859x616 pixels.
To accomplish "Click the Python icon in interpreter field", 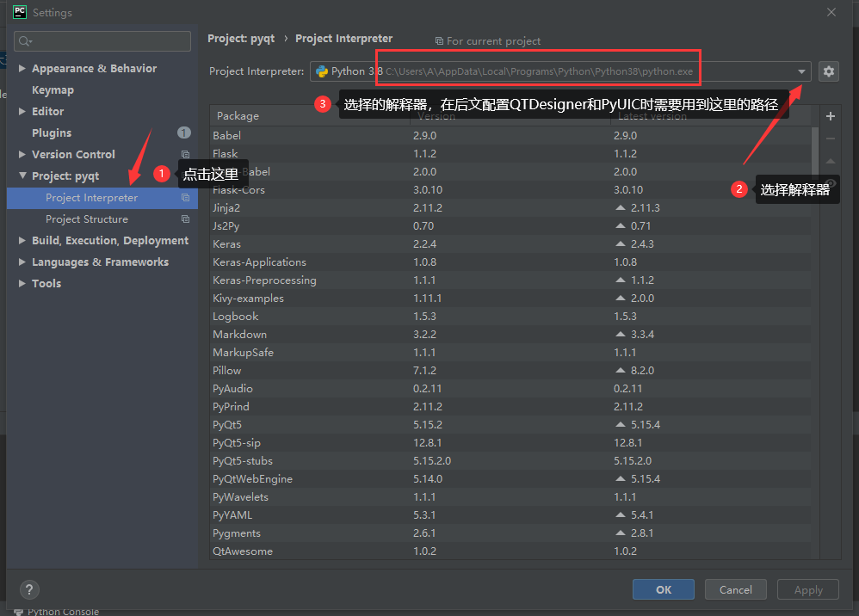I will pyautogui.click(x=322, y=71).
